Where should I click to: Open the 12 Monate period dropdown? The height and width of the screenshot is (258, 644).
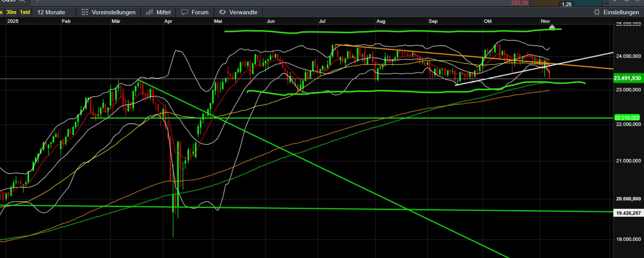point(51,12)
